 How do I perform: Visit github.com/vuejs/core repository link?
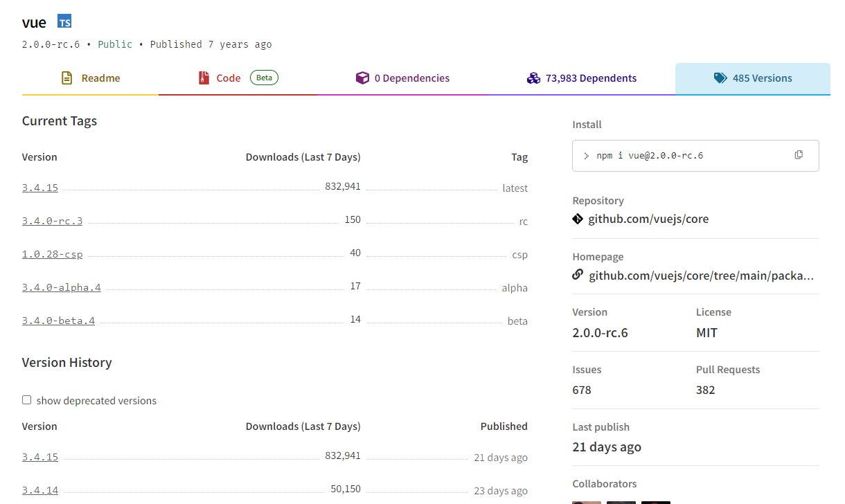pos(648,219)
